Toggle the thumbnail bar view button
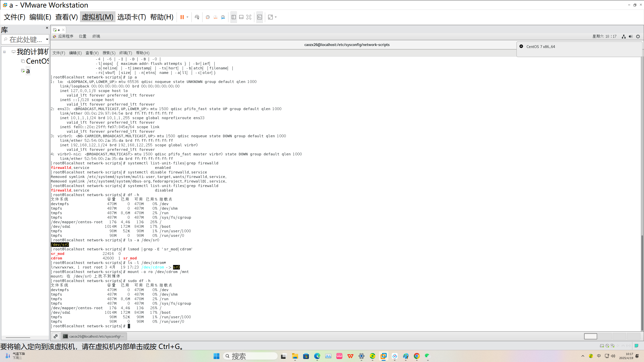The height and width of the screenshot is (362, 644). point(241,17)
